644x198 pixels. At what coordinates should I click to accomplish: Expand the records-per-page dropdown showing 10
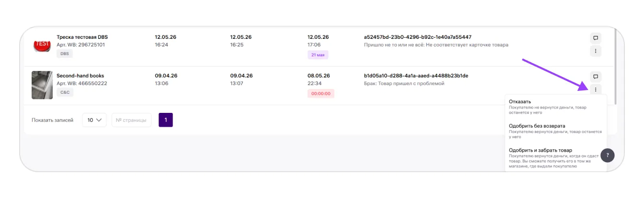tap(94, 120)
